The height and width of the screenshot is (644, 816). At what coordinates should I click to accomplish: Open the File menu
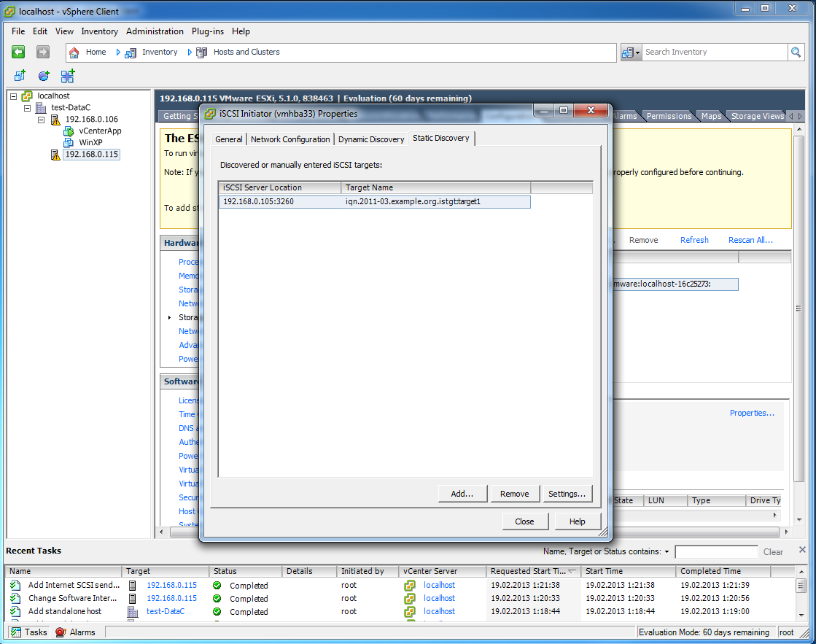pos(18,31)
